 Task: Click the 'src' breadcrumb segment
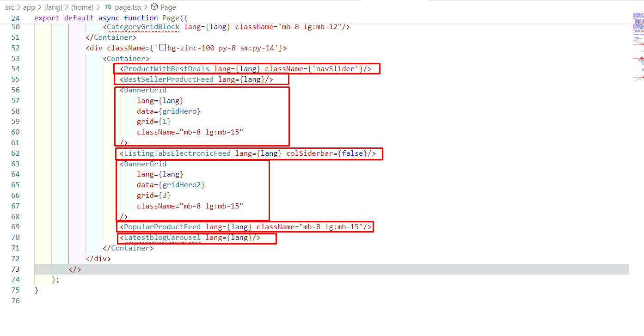(x=10, y=7)
